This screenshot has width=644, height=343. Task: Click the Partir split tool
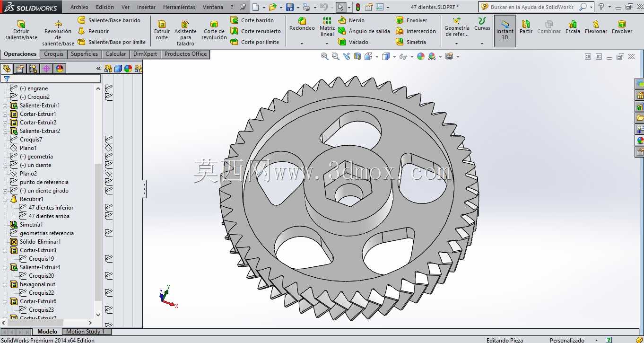526,27
